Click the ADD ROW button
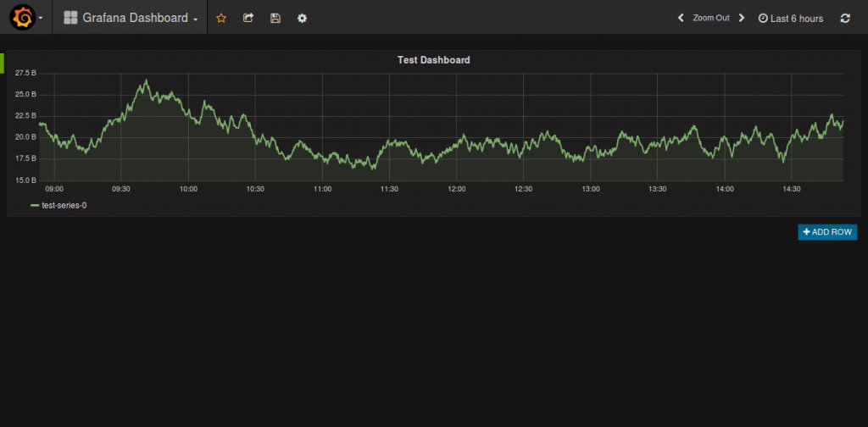Image resolution: width=868 pixels, height=427 pixels. pos(827,232)
